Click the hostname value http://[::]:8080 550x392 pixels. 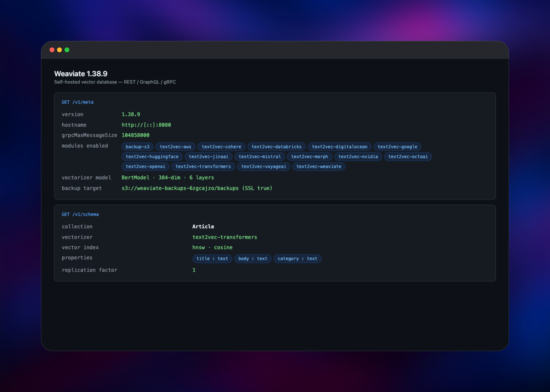tap(146, 125)
